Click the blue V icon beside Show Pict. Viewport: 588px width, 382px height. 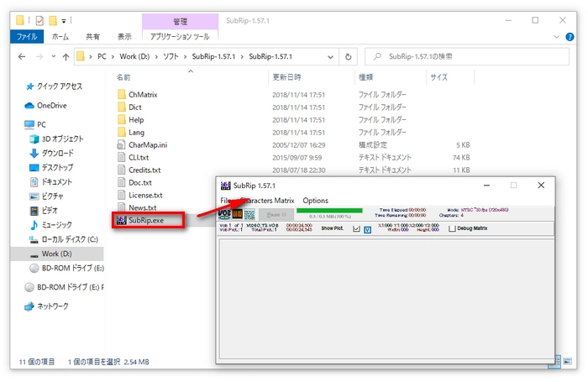click(x=367, y=228)
